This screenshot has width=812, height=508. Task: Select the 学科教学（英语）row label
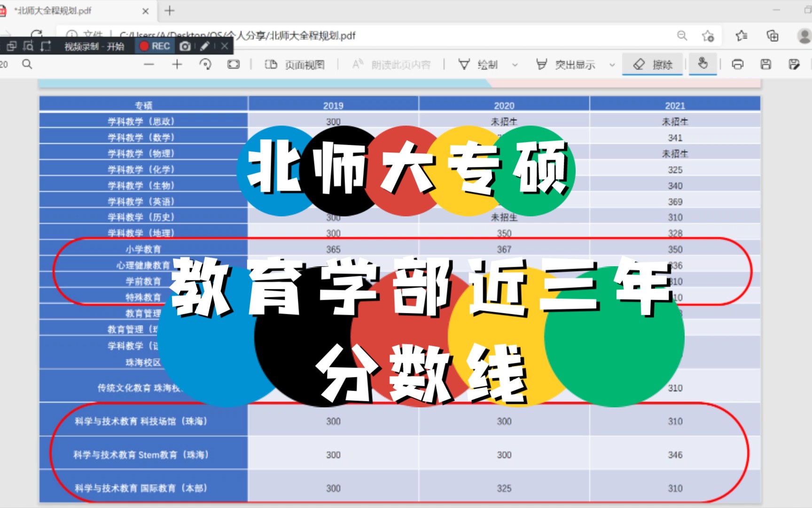141,201
